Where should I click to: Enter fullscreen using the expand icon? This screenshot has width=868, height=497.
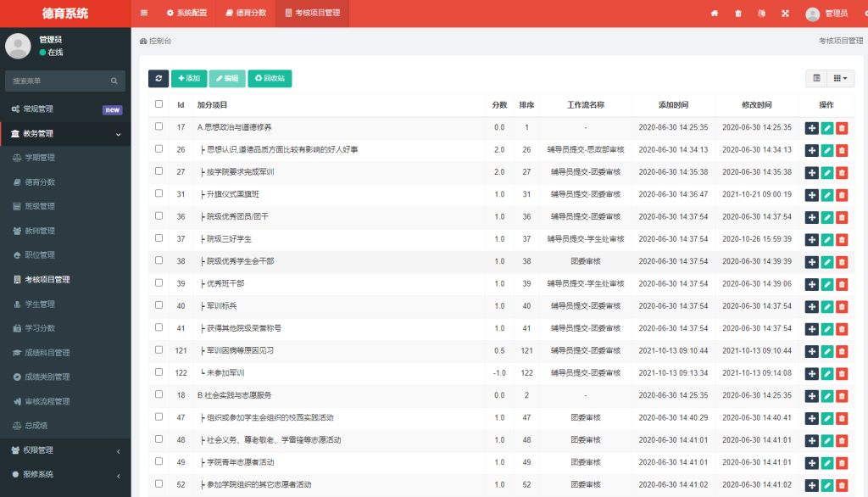[785, 14]
